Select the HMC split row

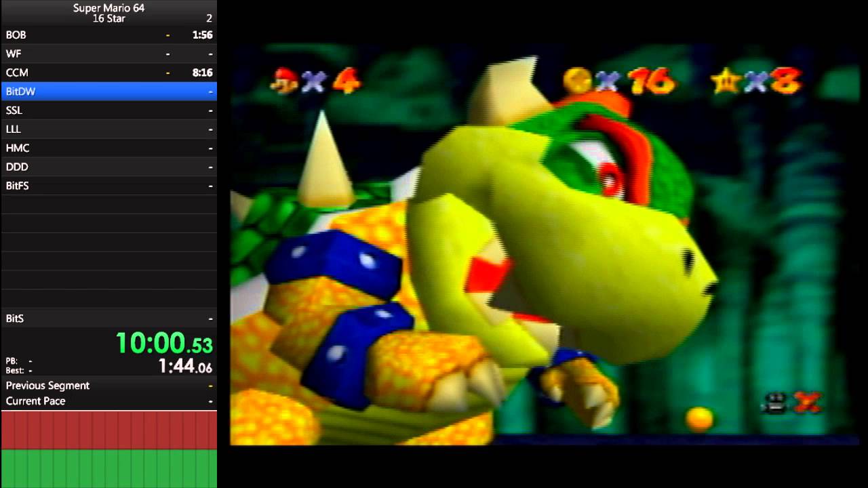(108, 148)
